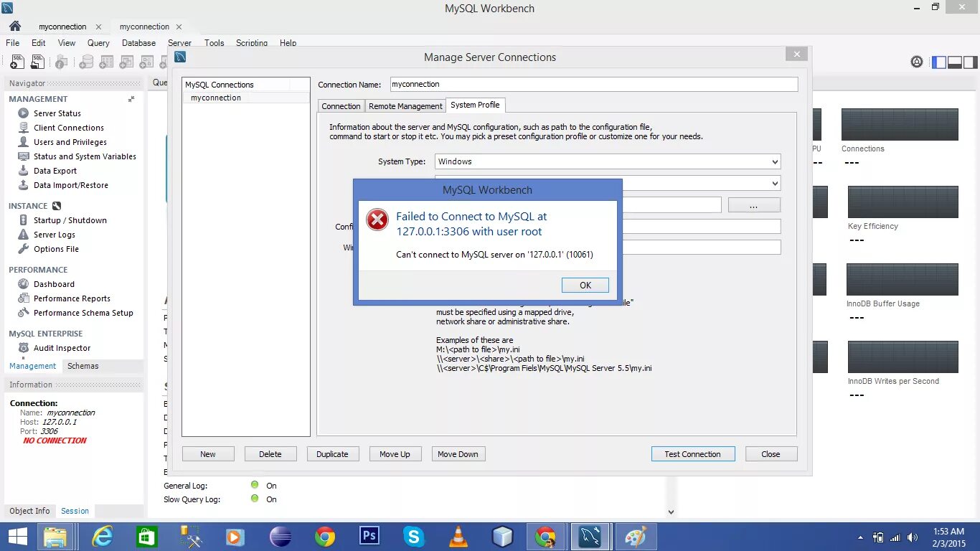
Task: Click the Slow Query Log status indicator
Action: click(255, 499)
